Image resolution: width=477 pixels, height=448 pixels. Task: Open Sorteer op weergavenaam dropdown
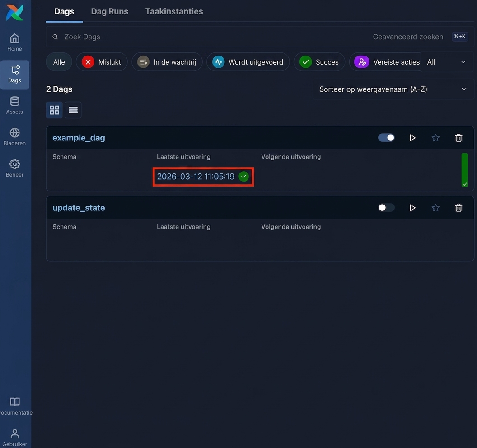pos(393,89)
